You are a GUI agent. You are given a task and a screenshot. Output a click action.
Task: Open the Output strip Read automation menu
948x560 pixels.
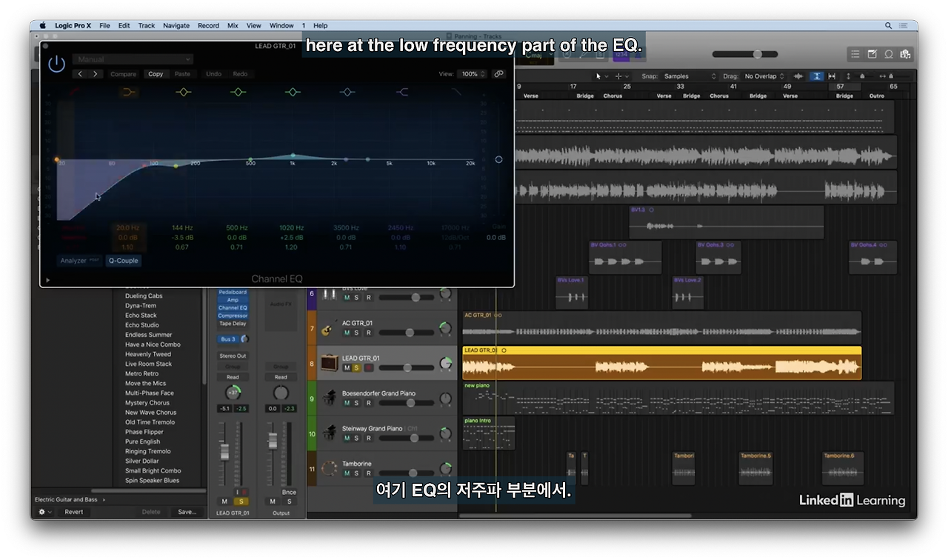tap(281, 377)
